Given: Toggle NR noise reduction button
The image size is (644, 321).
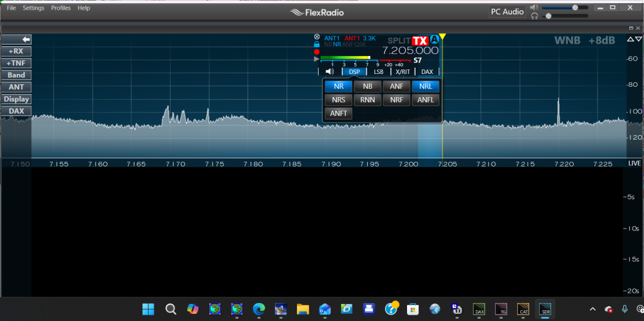Looking at the screenshot, I should point(339,87).
